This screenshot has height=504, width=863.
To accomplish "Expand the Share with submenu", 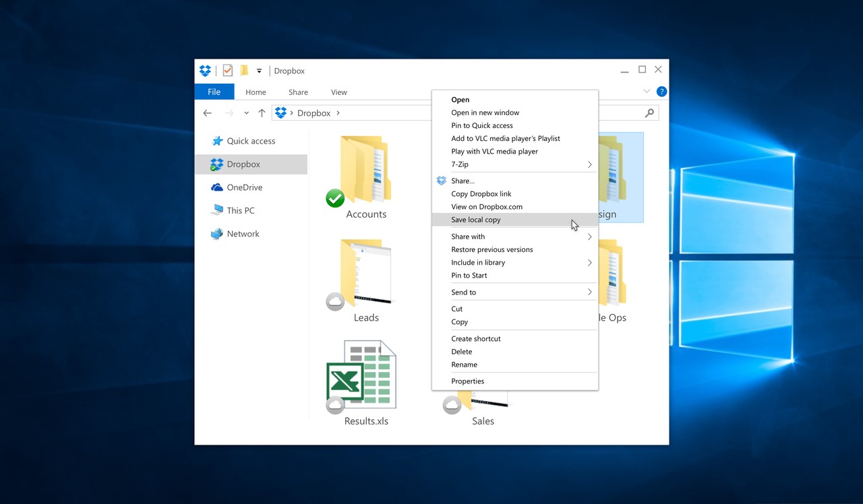I will pos(515,237).
